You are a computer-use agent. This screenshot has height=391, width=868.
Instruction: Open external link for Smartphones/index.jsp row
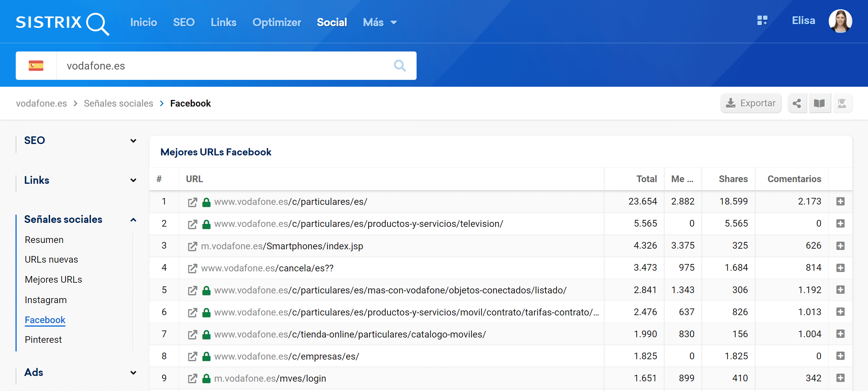(192, 246)
